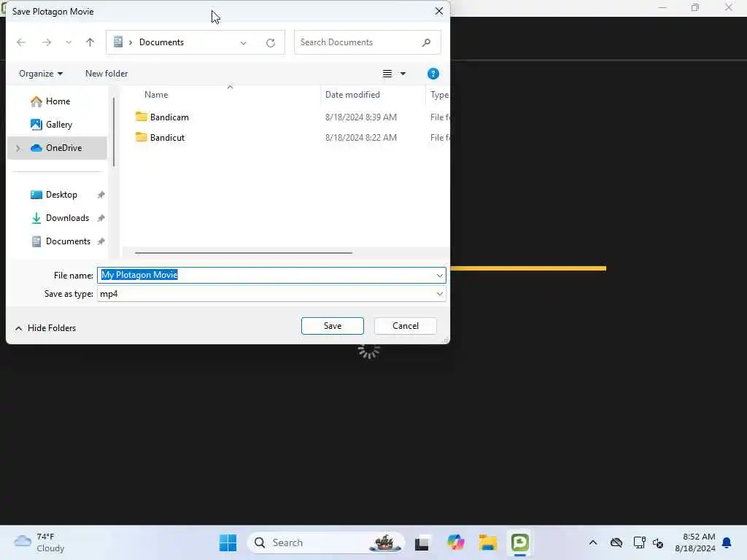The image size is (747, 560).
Task: Click the Documents breadcrumb in address bar
Action: point(161,42)
